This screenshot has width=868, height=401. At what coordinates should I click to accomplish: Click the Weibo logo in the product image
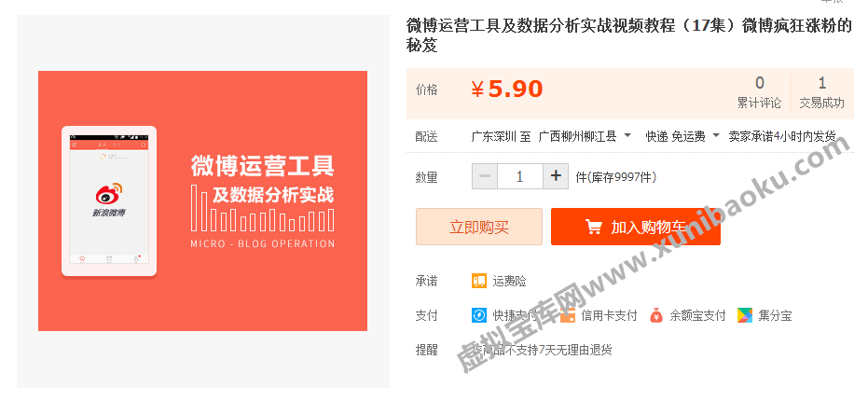(109, 198)
